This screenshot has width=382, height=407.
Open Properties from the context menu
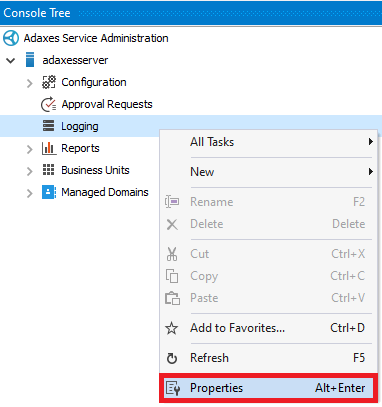coord(269,388)
